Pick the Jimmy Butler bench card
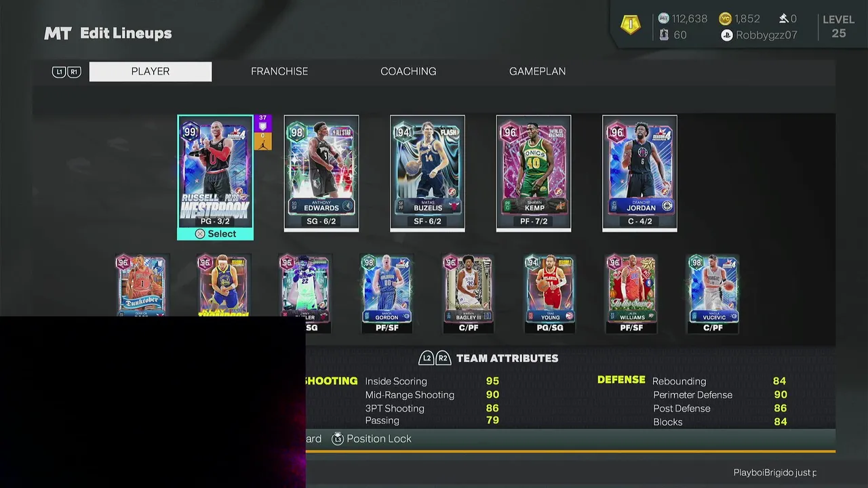 (306, 293)
